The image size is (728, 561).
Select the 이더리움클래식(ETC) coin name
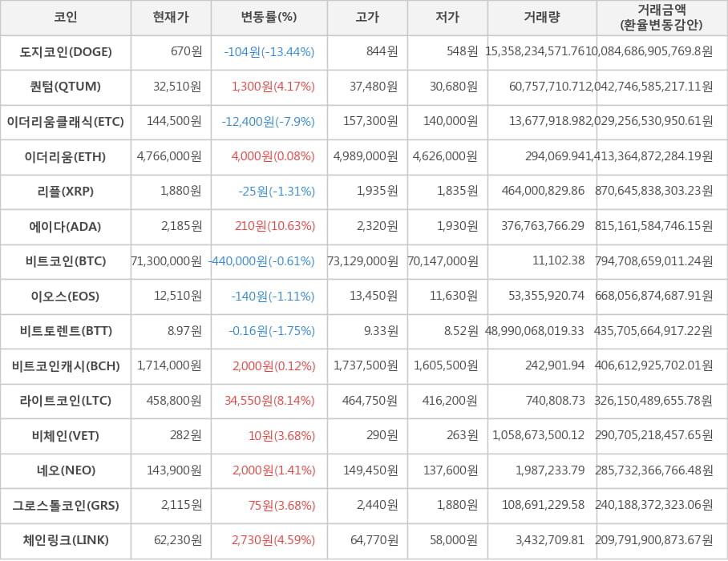tap(66, 122)
